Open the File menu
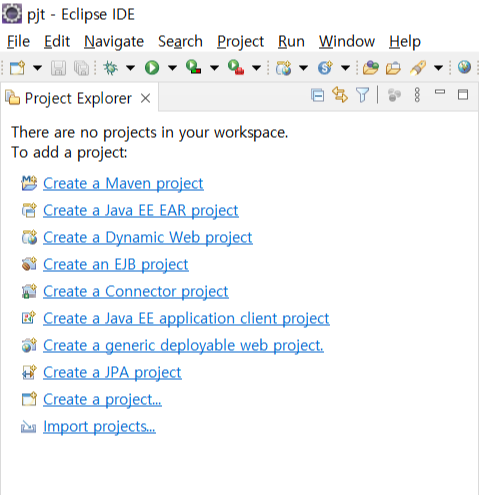 [18, 42]
